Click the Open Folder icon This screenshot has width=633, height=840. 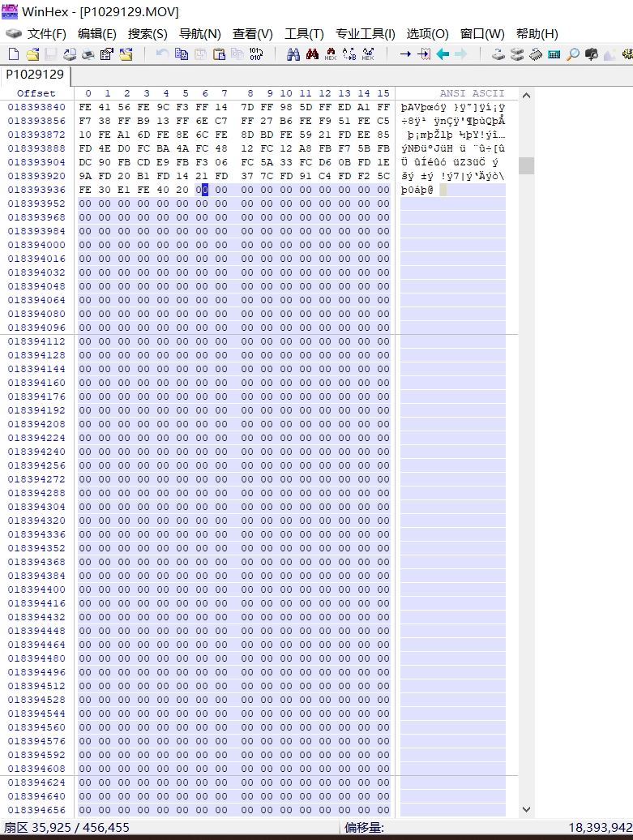click(126, 54)
